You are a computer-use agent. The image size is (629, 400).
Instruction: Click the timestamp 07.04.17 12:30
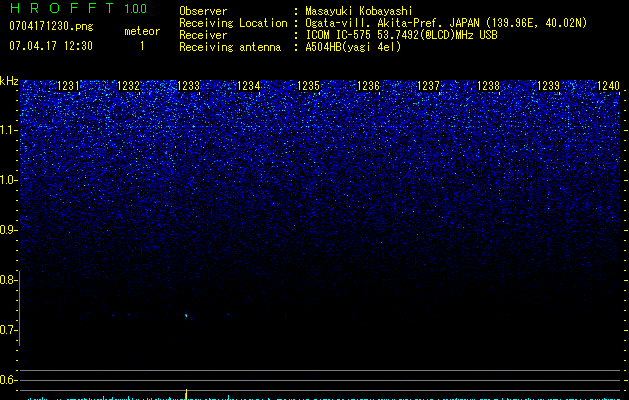(51, 46)
